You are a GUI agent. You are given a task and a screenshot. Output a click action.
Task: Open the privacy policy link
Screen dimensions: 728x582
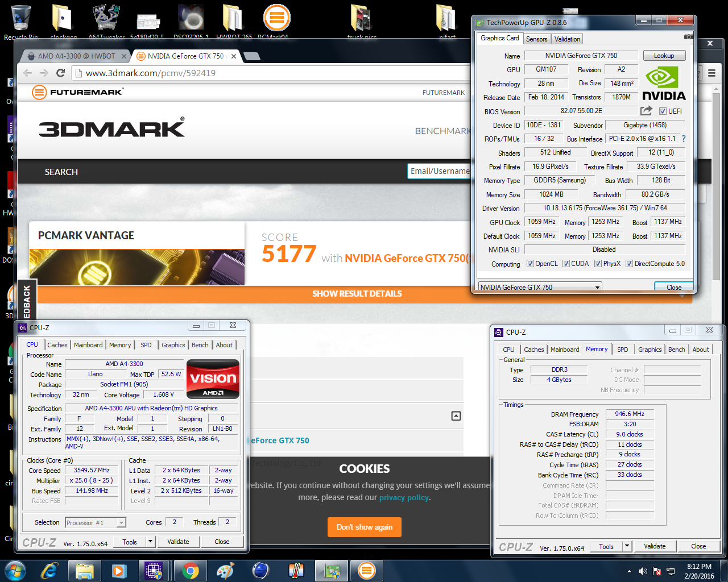tap(404, 497)
